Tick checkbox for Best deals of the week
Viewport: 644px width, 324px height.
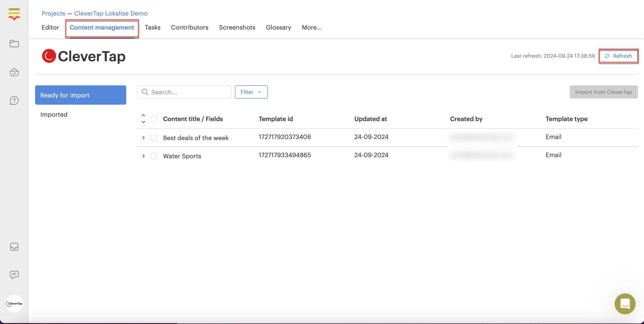pos(154,138)
